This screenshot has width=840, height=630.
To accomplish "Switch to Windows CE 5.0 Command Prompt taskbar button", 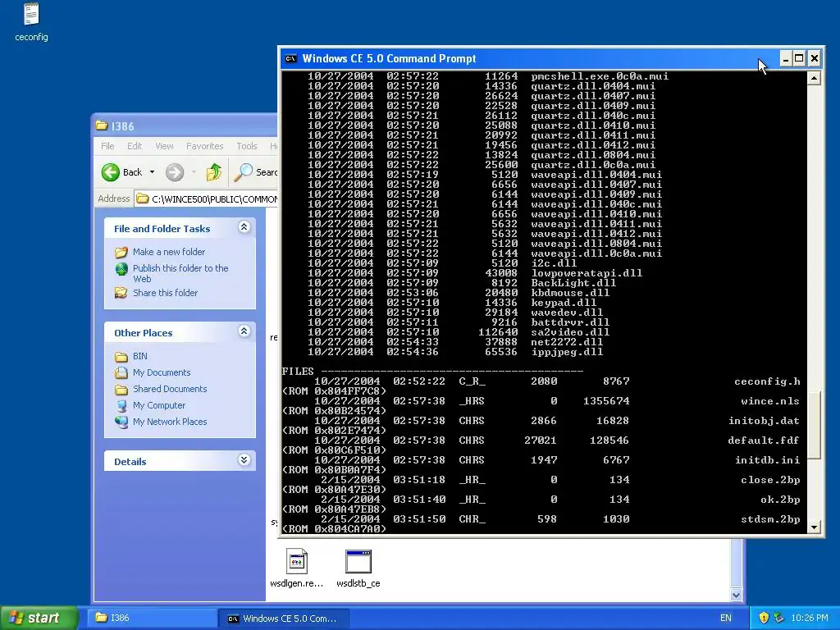I will [284, 619].
